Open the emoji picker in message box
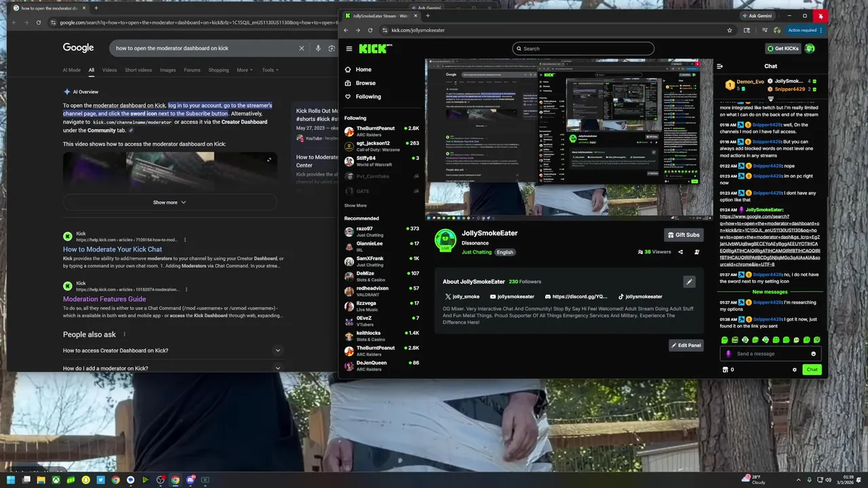The width and height of the screenshot is (868, 488). (813, 354)
